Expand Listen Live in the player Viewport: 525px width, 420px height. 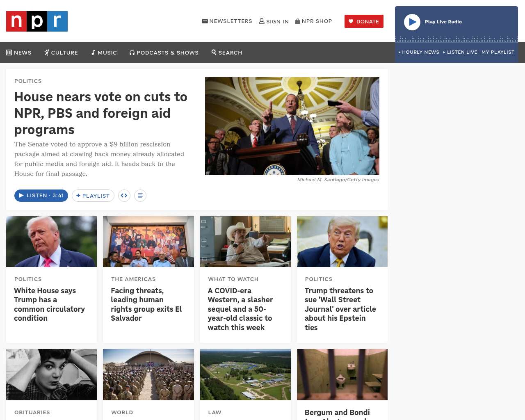460,52
